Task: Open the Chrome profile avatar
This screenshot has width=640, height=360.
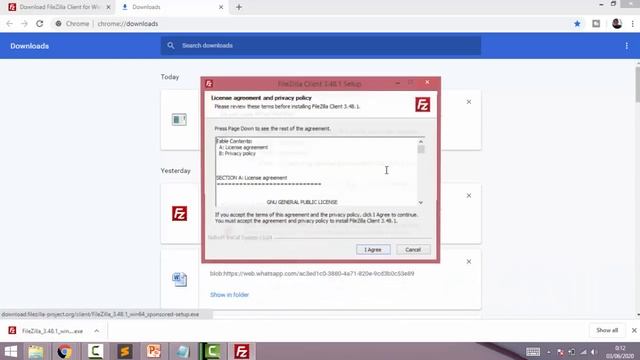Action: tap(617, 24)
